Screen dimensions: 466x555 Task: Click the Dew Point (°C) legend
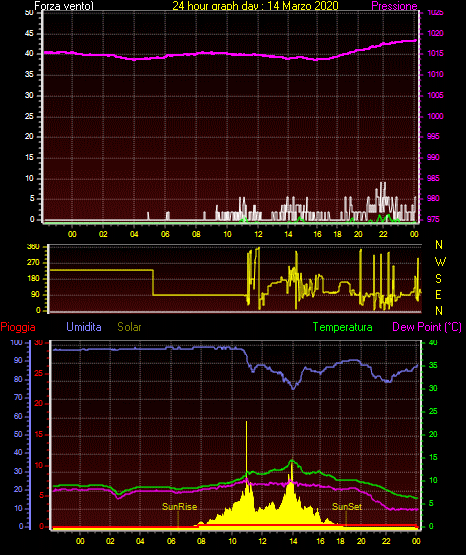pos(427,327)
